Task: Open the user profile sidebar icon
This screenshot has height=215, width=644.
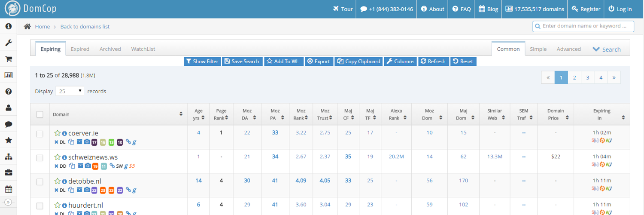Action: pyautogui.click(x=8, y=108)
